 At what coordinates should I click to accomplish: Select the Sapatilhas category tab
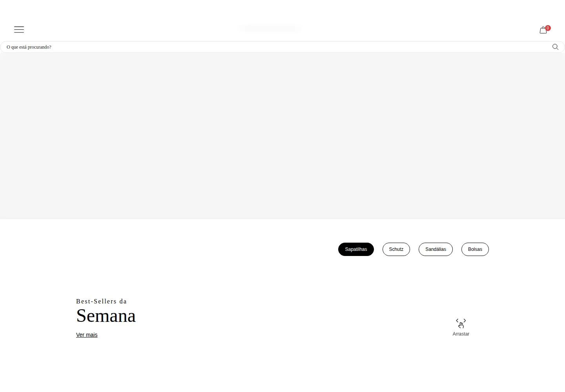(356, 249)
